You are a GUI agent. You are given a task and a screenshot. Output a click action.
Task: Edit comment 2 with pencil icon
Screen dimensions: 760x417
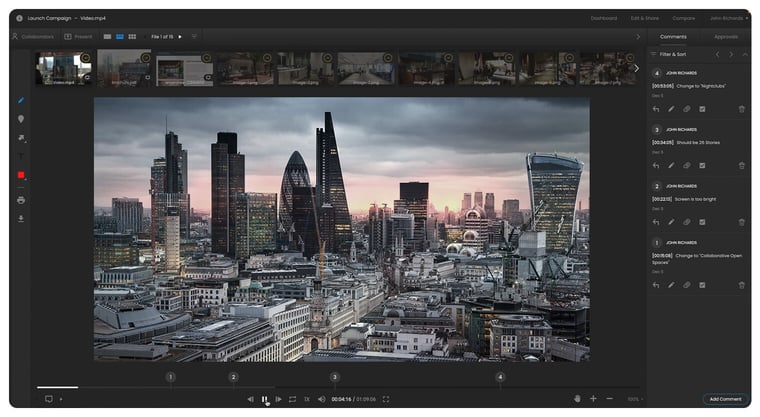point(671,222)
